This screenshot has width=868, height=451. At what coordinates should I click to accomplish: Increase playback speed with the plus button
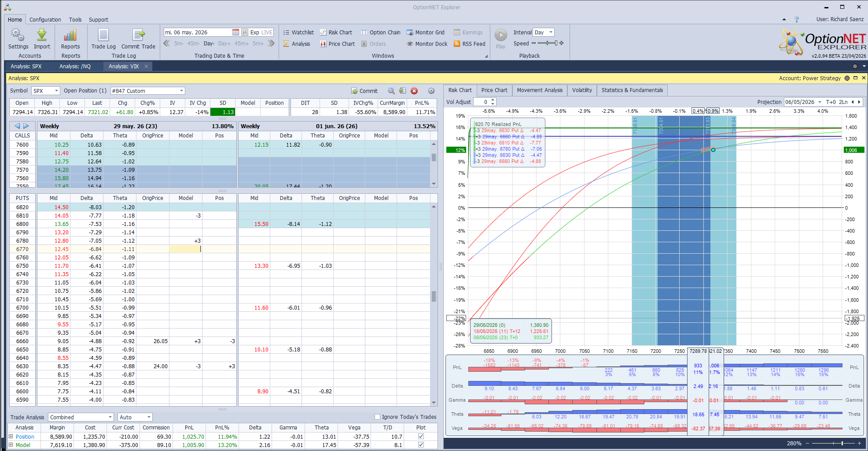click(562, 43)
